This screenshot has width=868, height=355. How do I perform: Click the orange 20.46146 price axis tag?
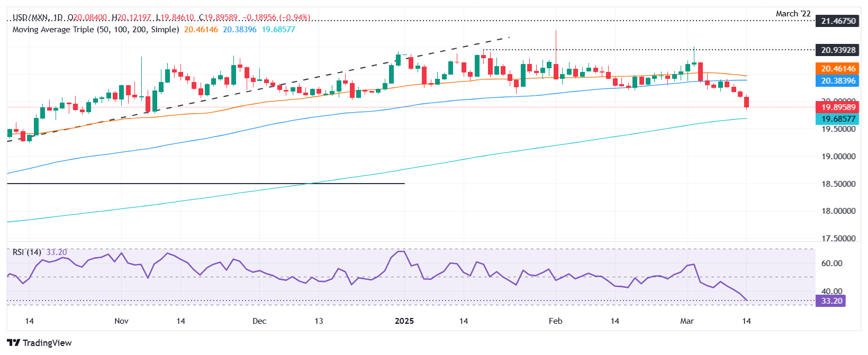point(838,69)
